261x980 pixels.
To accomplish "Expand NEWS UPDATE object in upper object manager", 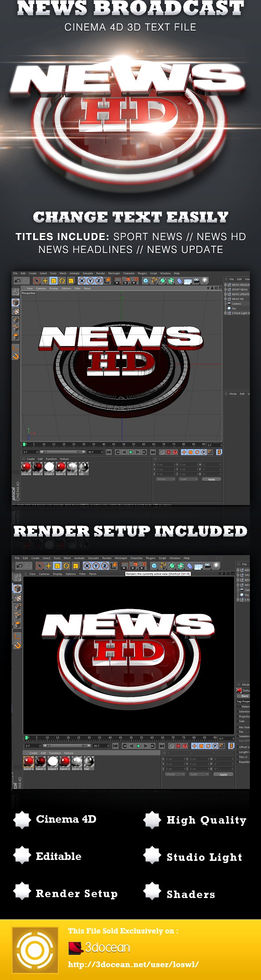I will pyautogui.click(x=225, y=294).
